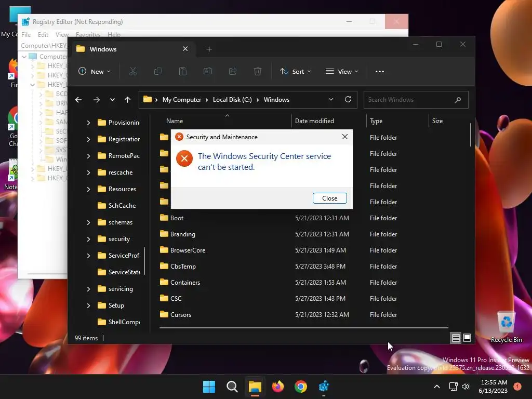Expand the security folder in sidebar
This screenshot has height=399, width=532.
coord(88,239)
